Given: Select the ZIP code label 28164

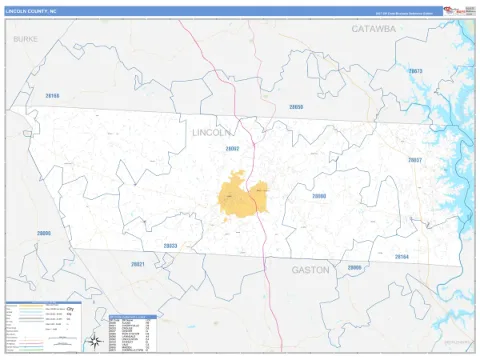Looking at the screenshot, I should 402,257.
